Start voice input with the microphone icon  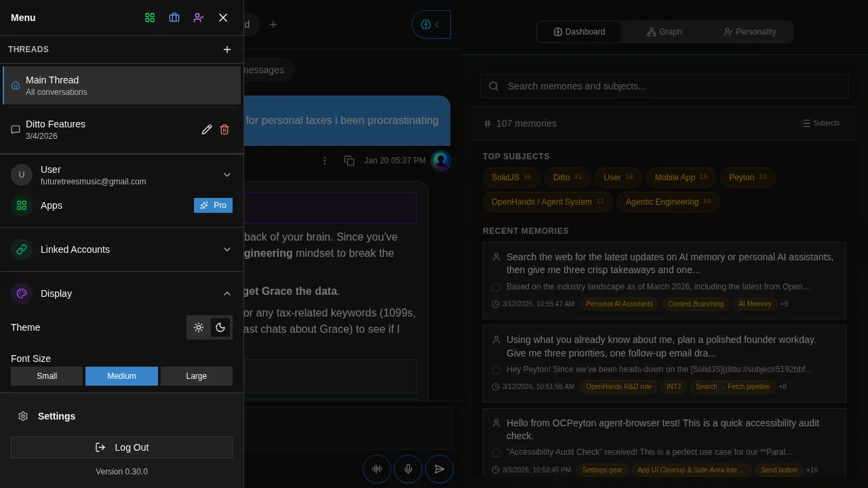tap(408, 469)
